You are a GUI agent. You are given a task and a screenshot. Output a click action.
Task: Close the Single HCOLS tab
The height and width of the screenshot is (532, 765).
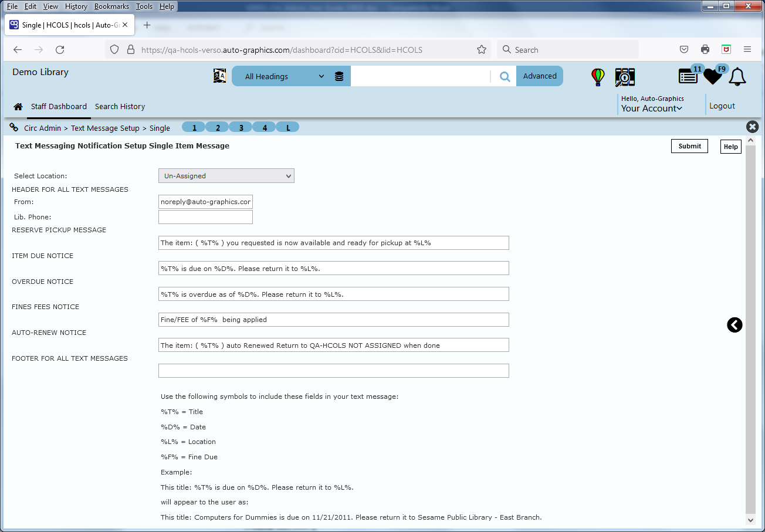pyautogui.click(x=125, y=25)
